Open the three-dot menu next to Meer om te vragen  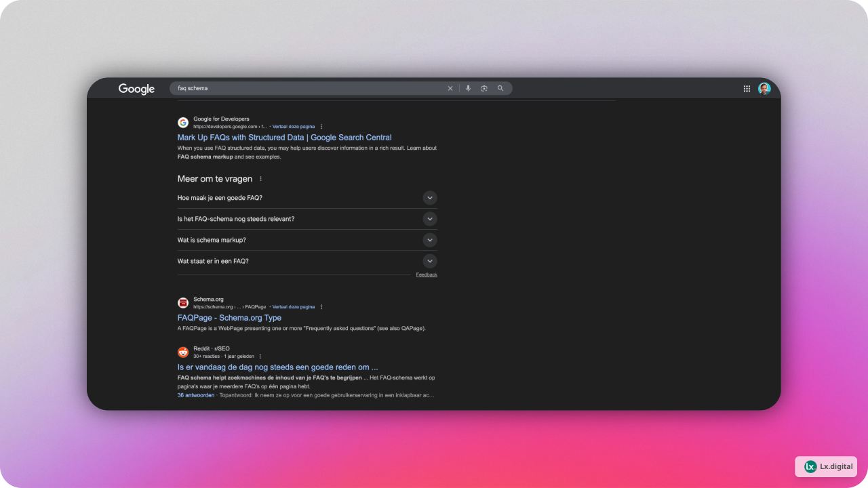click(x=260, y=179)
